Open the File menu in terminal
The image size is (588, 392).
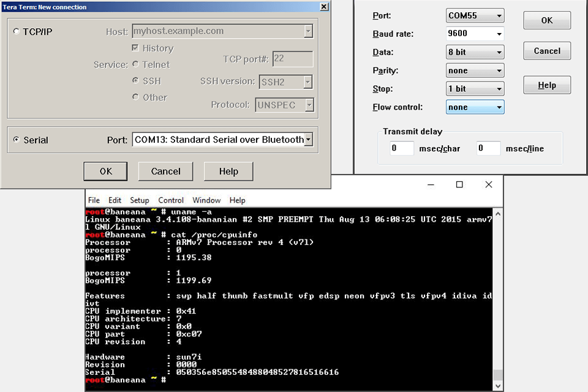coord(94,200)
